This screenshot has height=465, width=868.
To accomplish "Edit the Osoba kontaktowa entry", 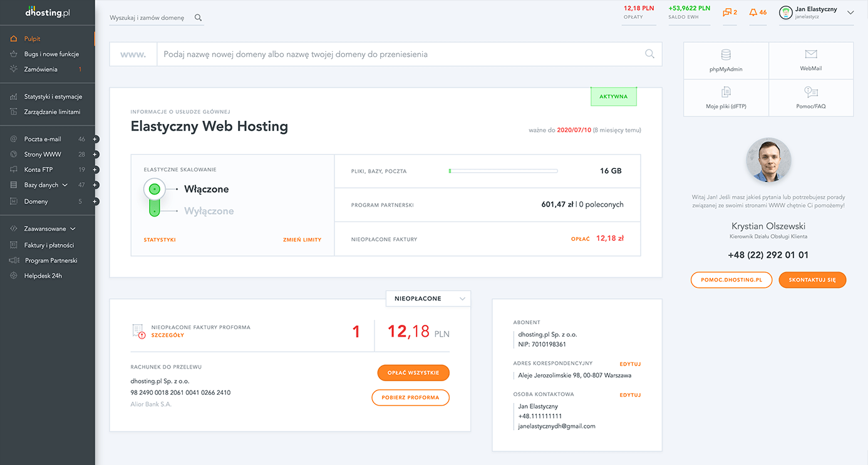I will (x=630, y=395).
